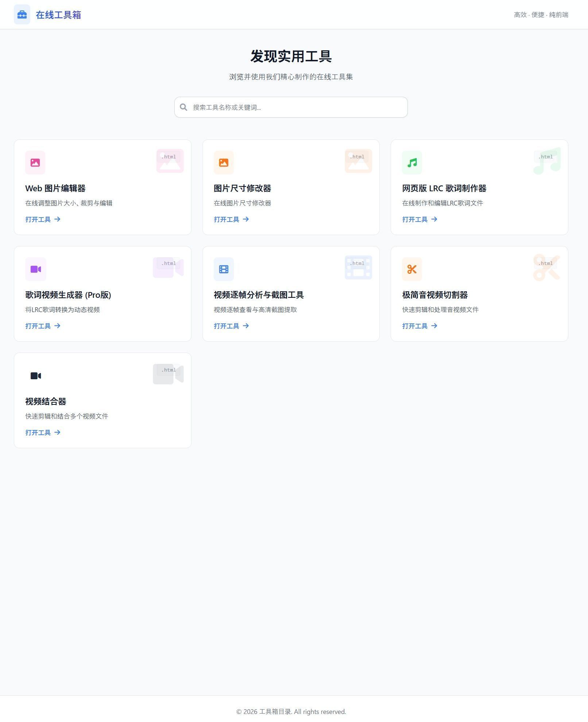This screenshot has width=588, height=722.
Task: Open 打开工具 link under Web 图片编辑器
Action: [43, 219]
